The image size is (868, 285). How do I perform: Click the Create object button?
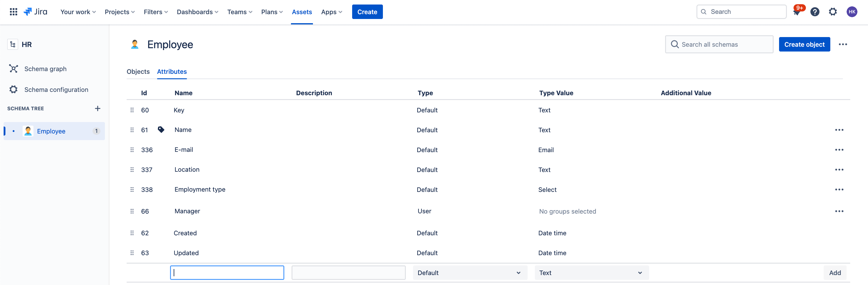[x=804, y=45]
